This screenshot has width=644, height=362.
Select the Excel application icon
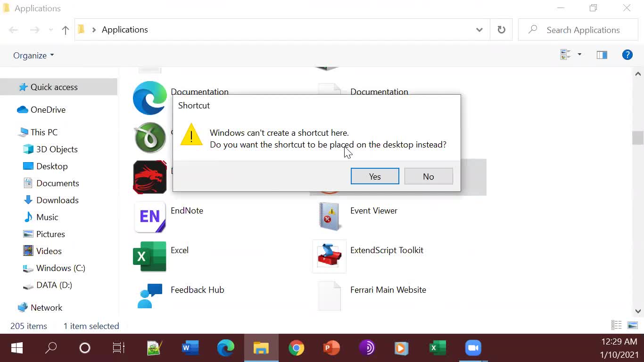(150, 256)
